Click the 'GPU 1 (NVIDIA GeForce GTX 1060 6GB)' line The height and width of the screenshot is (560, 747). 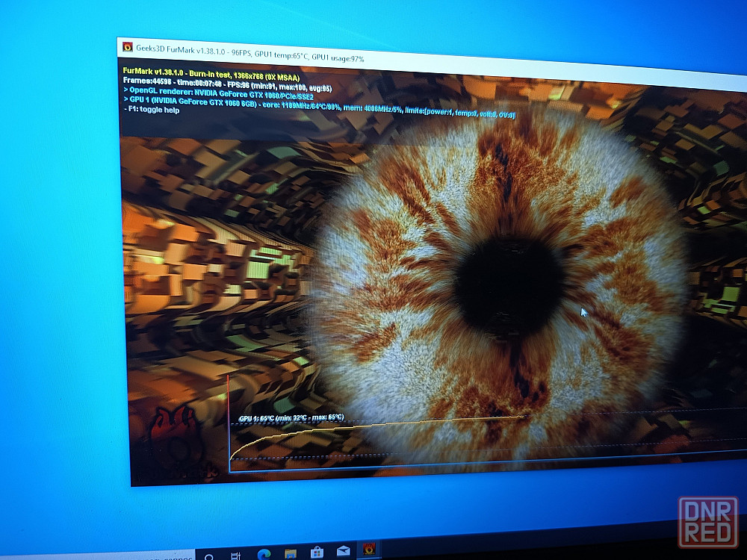click(x=319, y=107)
